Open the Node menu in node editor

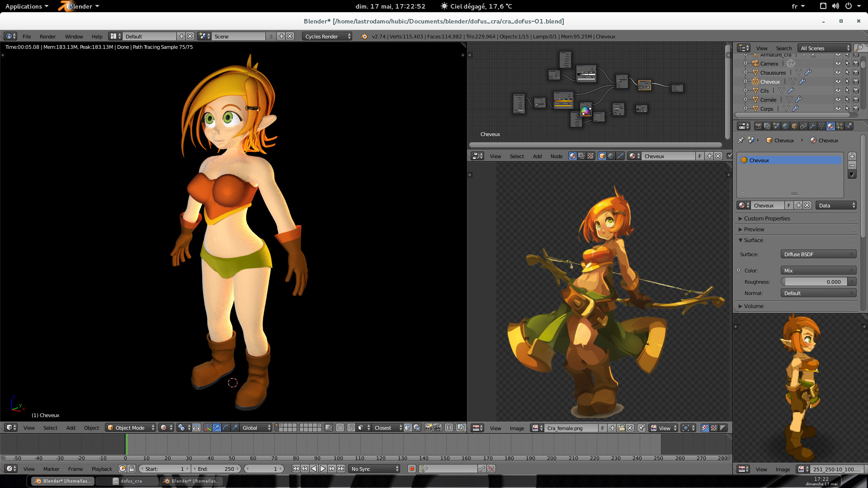557,156
